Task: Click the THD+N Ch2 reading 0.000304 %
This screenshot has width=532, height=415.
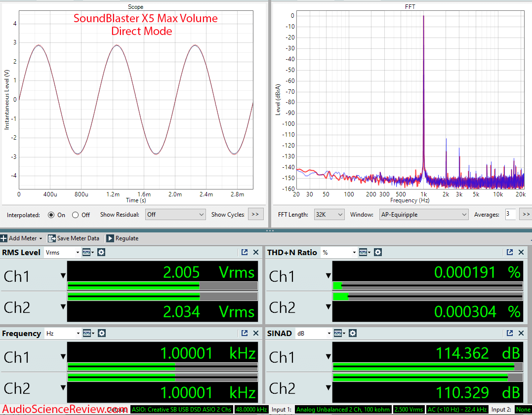Action: (477, 311)
